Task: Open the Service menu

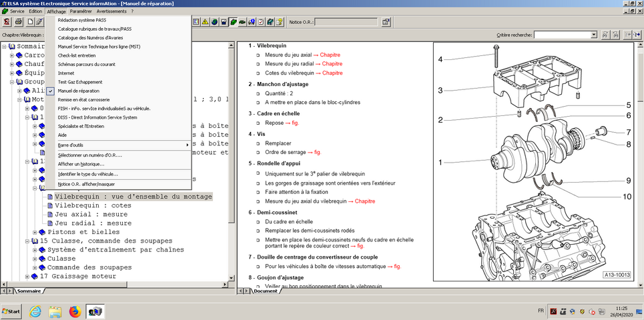Action: coord(17,11)
